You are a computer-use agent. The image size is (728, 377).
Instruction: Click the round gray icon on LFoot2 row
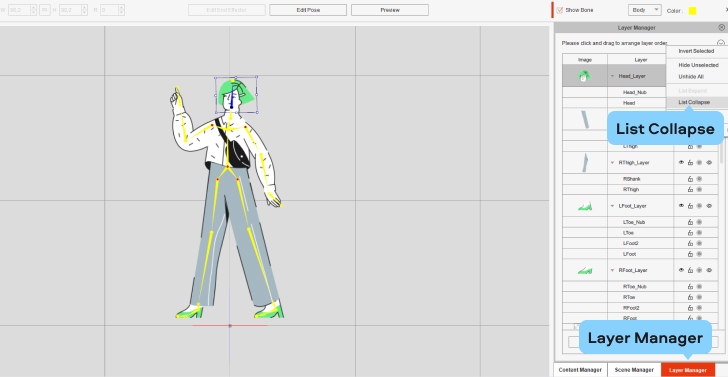699,243
